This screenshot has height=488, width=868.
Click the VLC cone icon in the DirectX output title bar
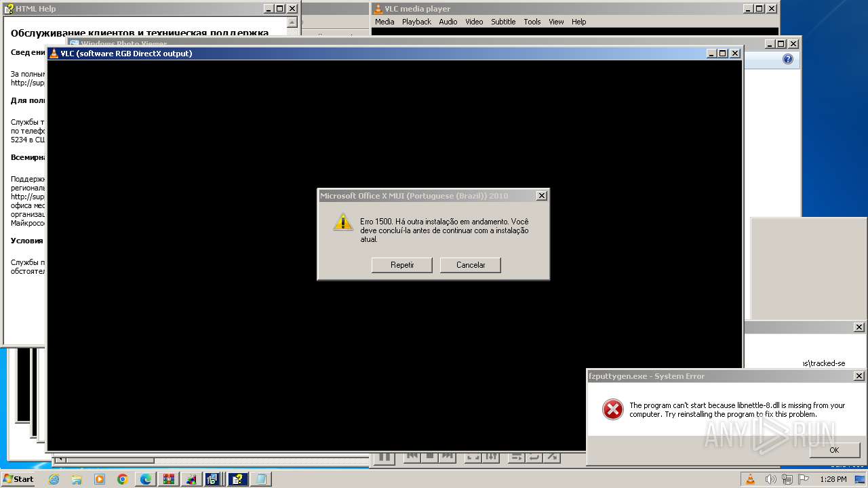[54, 54]
